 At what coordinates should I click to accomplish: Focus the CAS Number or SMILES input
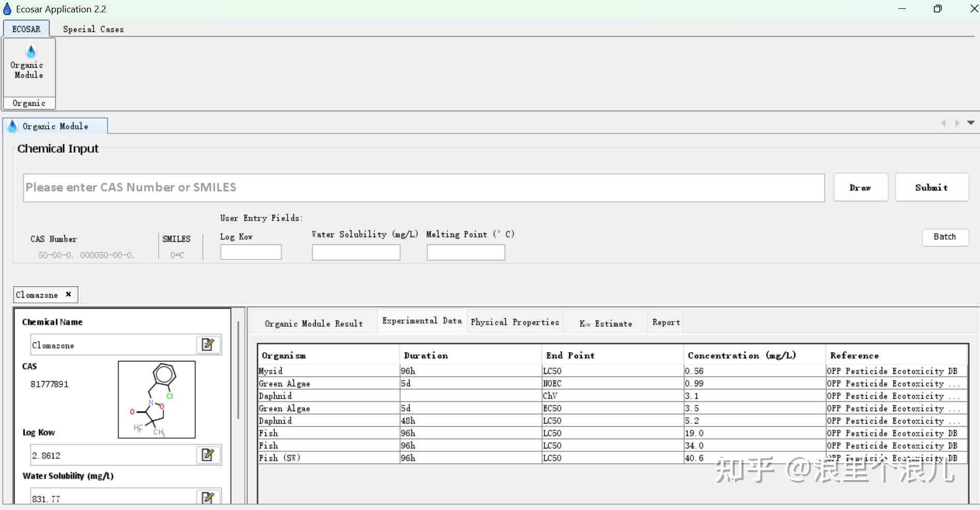(424, 187)
